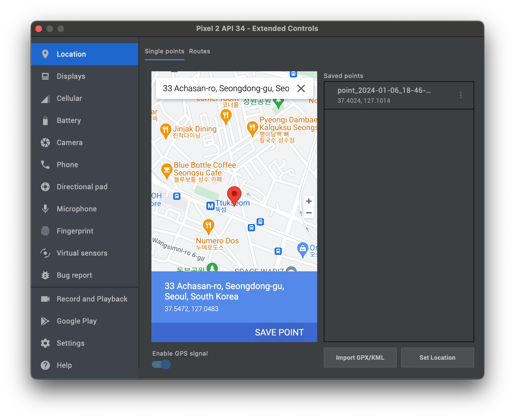Click the Battery icon in sidebar
The image size is (515, 420).
pyautogui.click(x=45, y=120)
